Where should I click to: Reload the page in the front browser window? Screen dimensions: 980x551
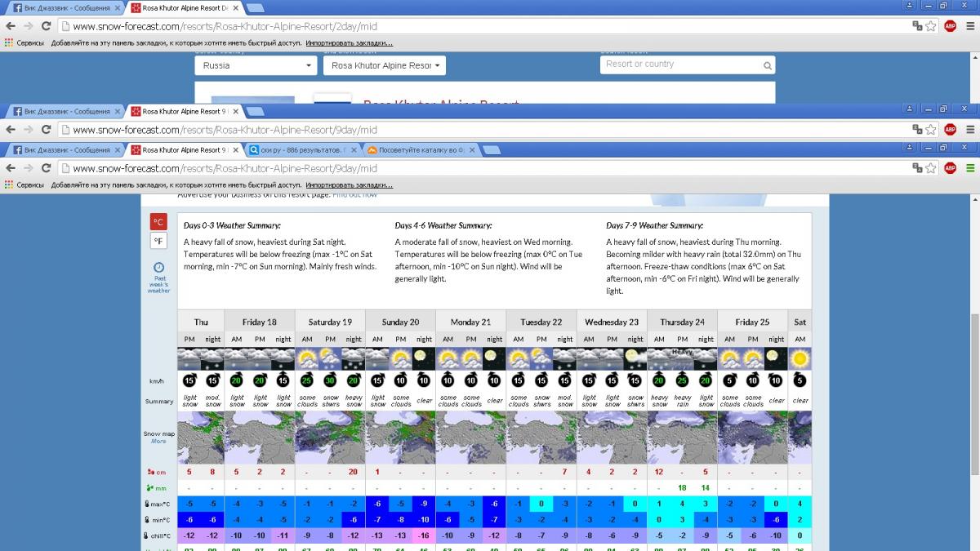tap(46, 168)
